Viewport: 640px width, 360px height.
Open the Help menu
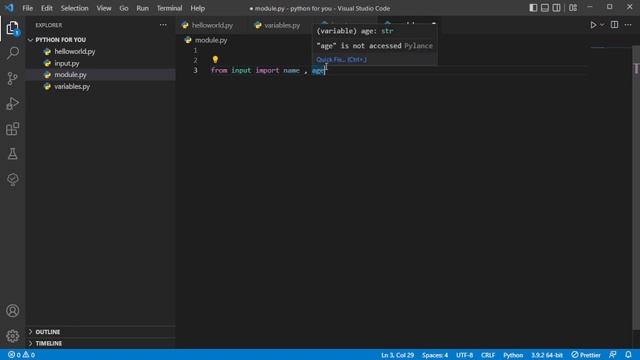click(198, 8)
